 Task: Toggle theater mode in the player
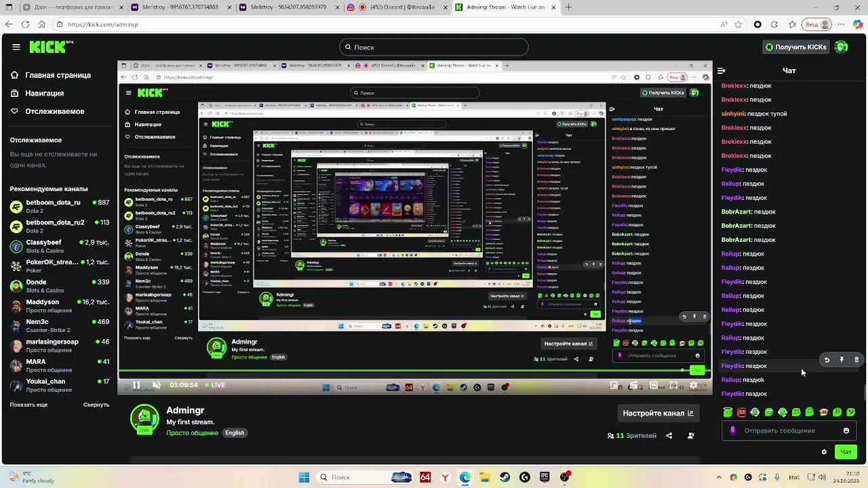click(x=654, y=385)
